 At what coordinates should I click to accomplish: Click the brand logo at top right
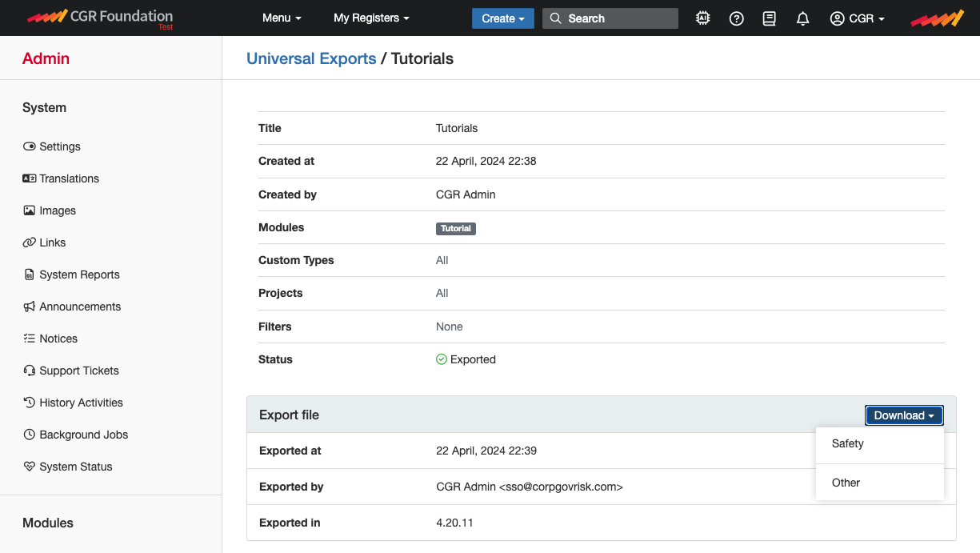938,18
